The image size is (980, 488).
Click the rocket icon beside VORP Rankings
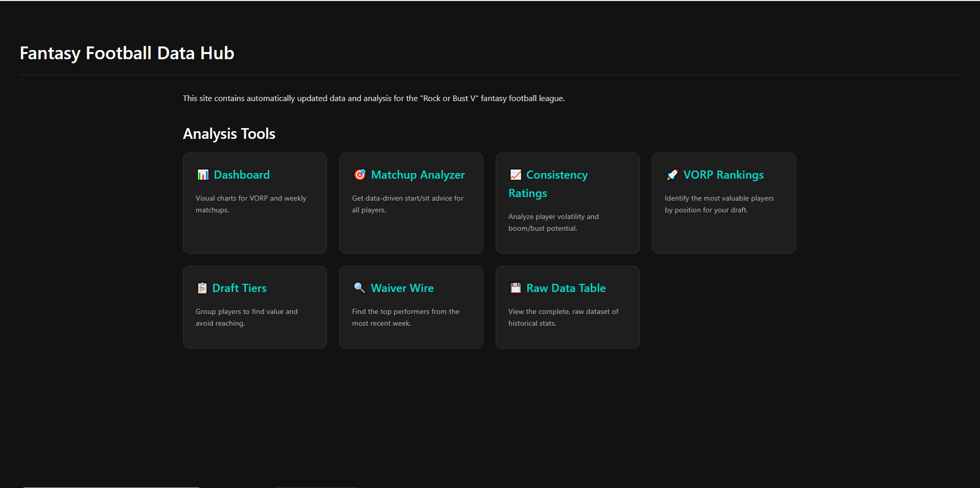pyautogui.click(x=672, y=175)
